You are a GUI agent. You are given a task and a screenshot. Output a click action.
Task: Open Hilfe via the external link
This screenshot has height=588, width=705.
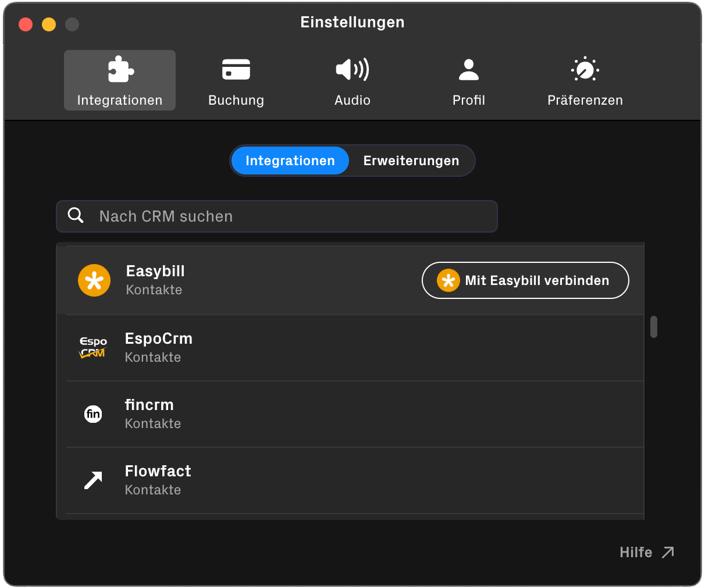point(646,553)
